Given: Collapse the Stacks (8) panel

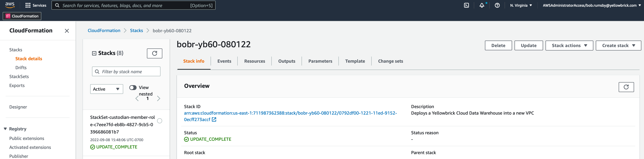Looking at the screenshot, I should [x=94, y=53].
